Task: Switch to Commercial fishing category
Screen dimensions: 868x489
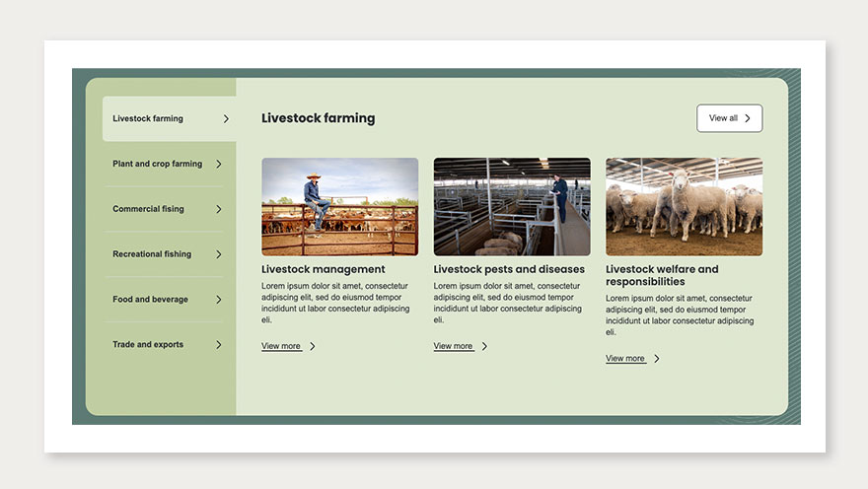Action: pyautogui.click(x=148, y=209)
